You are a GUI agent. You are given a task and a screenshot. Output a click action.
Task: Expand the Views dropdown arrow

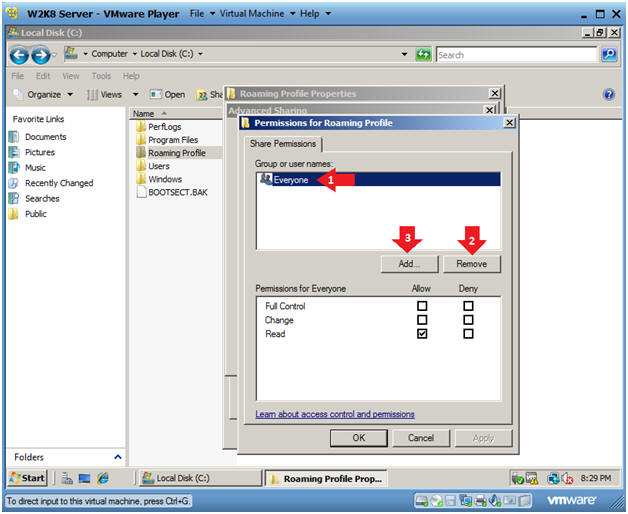(135, 95)
